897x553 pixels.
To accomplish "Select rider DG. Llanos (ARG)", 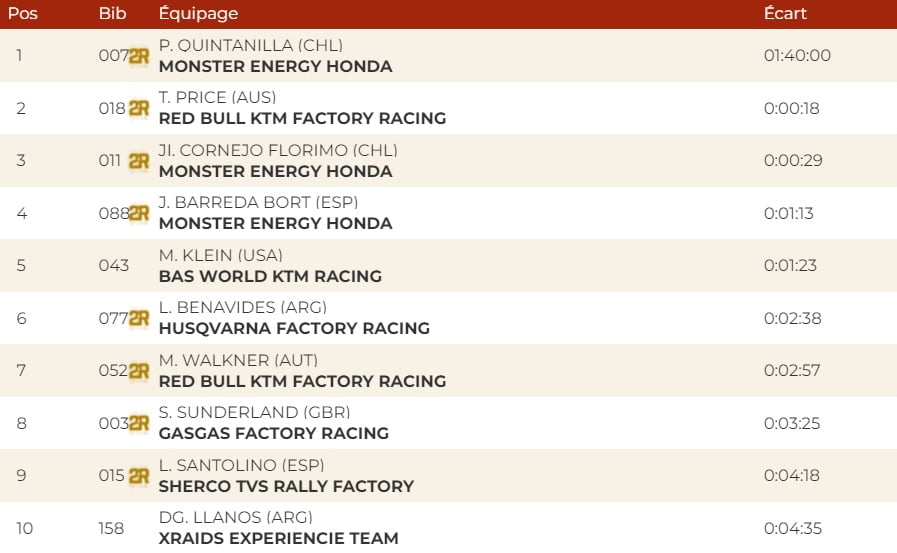I will pyautogui.click(x=236, y=517).
